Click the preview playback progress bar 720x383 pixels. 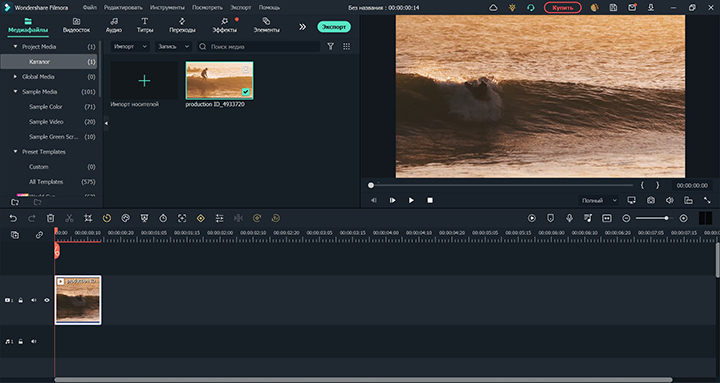(x=501, y=186)
